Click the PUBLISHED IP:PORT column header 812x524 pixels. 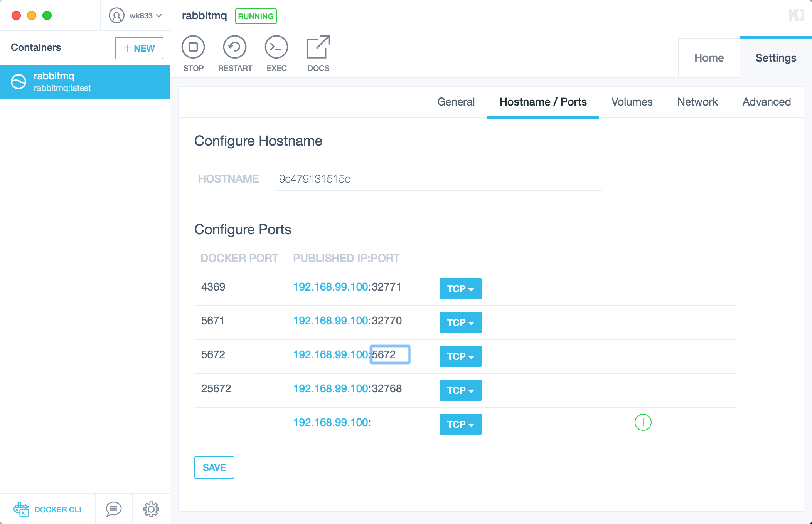pos(346,258)
